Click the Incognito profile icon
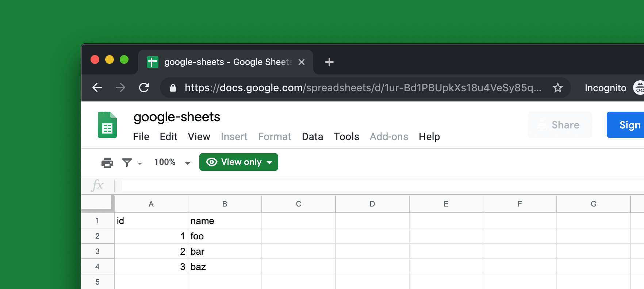Screen dimensions: 644x289 click(x=639, y=88)
